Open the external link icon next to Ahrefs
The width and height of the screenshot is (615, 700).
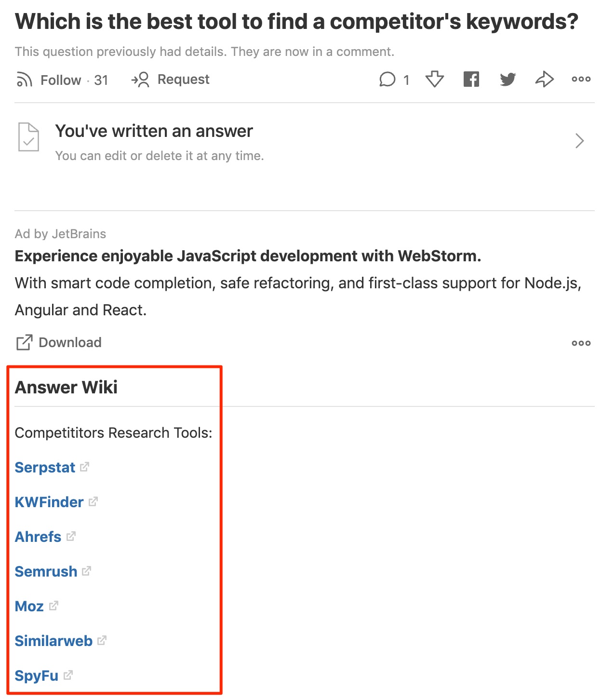pos(70,536)
